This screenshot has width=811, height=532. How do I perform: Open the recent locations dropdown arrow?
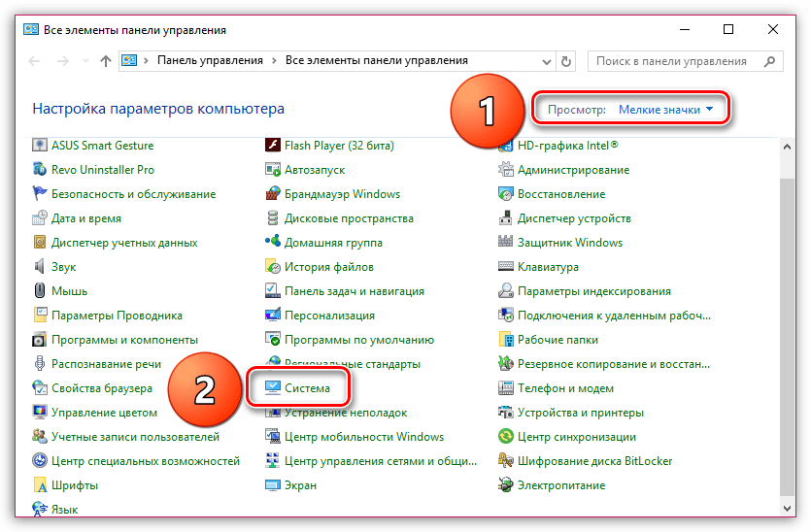(x=85, y=61)
